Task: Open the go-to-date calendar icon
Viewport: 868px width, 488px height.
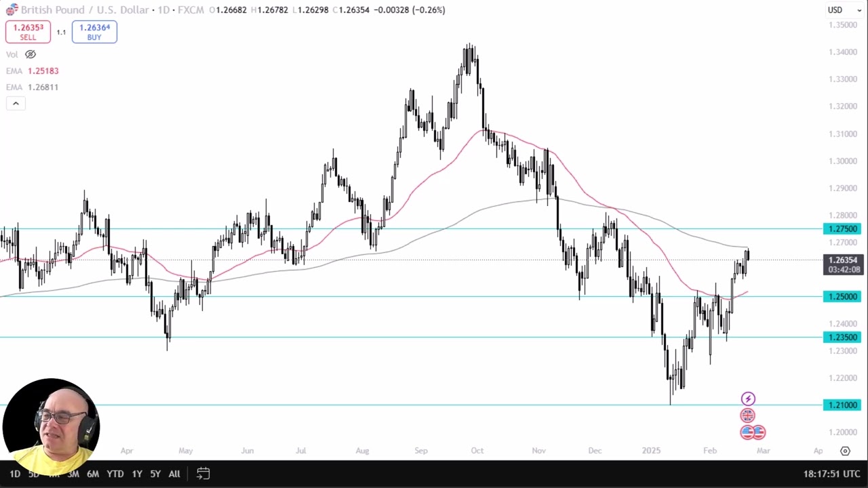Action: click(203, 474)
